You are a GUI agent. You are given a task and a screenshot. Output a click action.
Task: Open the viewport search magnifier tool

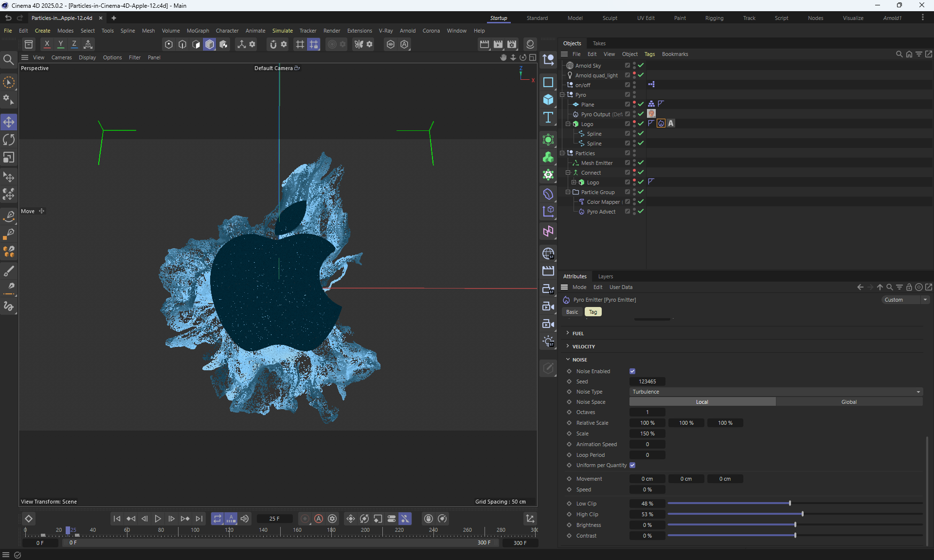coord(8,60)
